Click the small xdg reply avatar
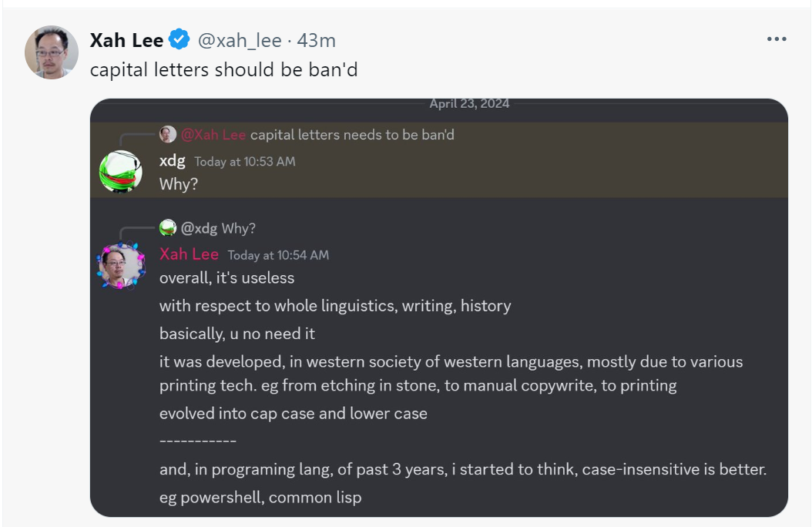The image size is (812, 527). tap(168, 228)
